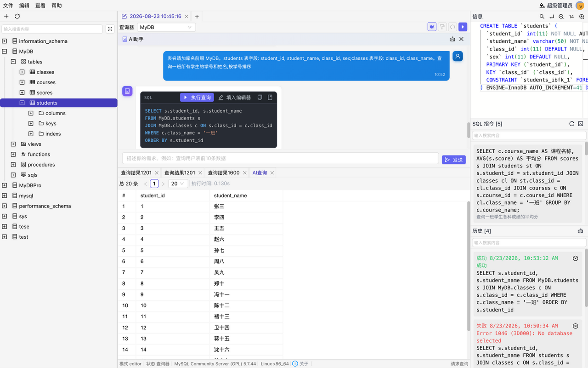Open the 编辑 menu
Screen dimensions: 588x368
click(24, 6)
